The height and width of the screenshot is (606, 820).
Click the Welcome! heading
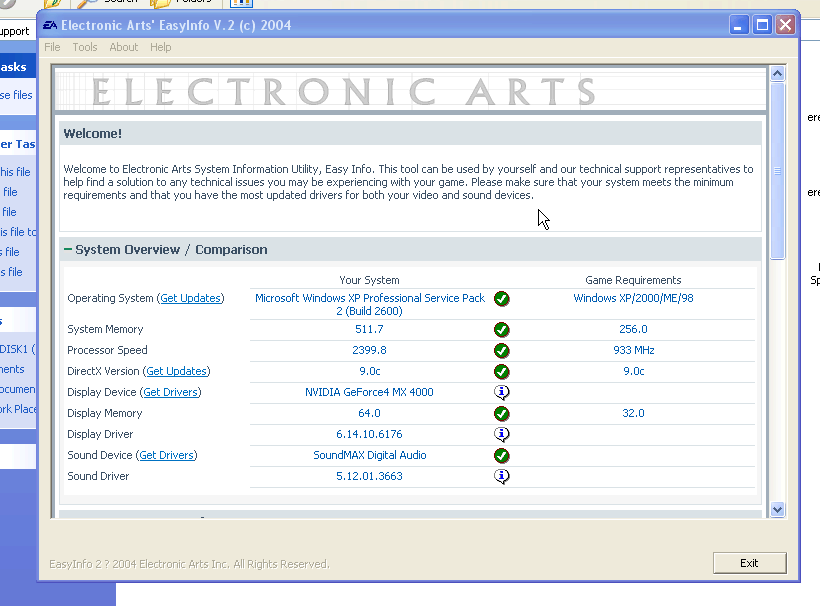93,133
